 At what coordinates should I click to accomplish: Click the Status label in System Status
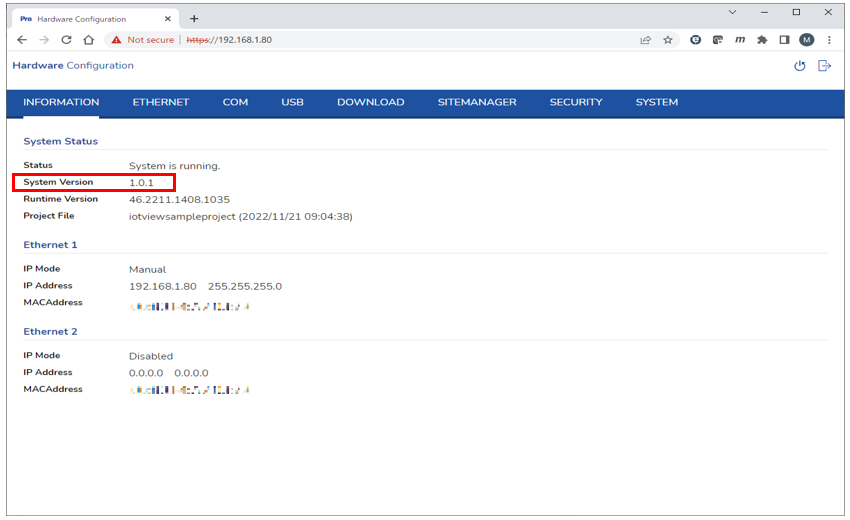pyautogui.click(x=38, y=165)
